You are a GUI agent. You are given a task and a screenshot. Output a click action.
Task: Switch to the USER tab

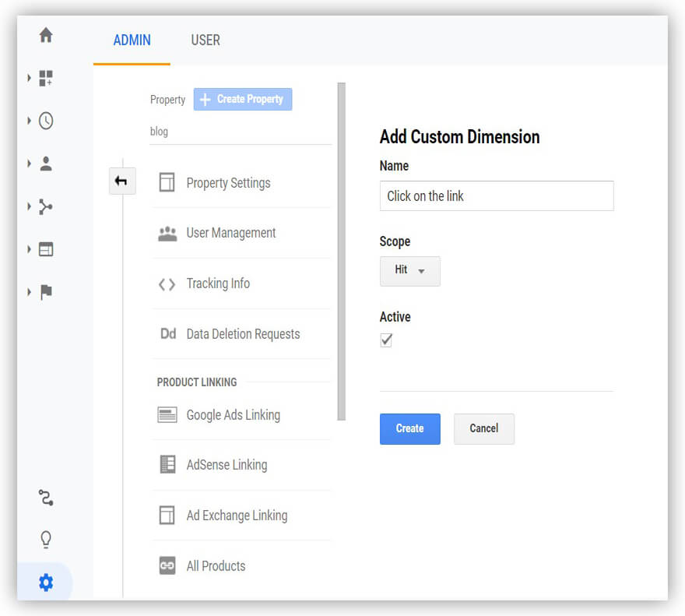(x=205, y=40)
